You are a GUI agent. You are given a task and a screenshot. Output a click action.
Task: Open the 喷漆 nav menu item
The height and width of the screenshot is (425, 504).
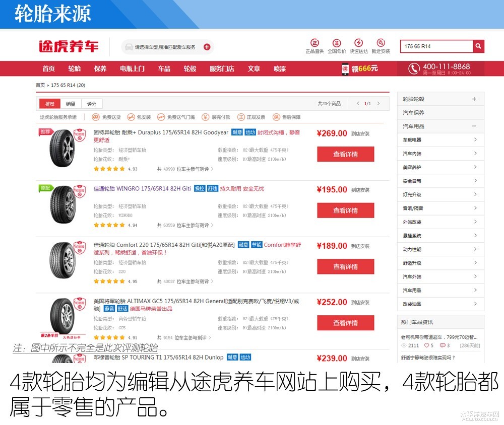tap(280, 68)
